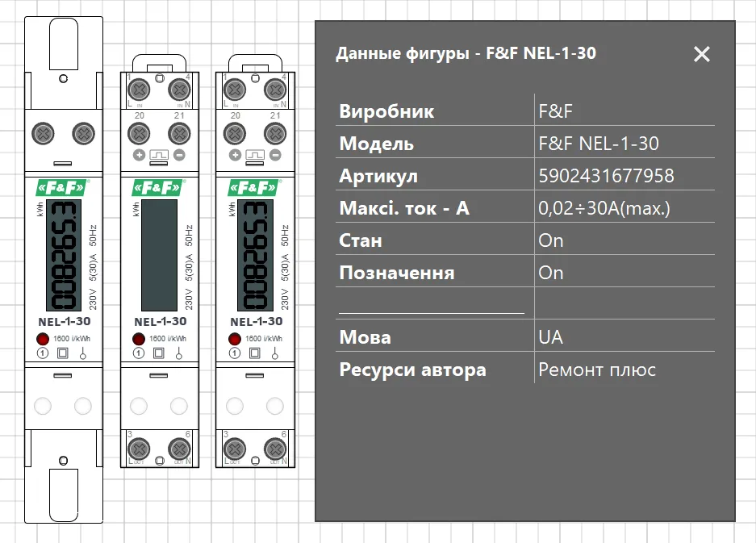Viewport: 756px width, 543px height.
Task: Select the leftmost meter shape with DIN clips
Action: (64, 270)
